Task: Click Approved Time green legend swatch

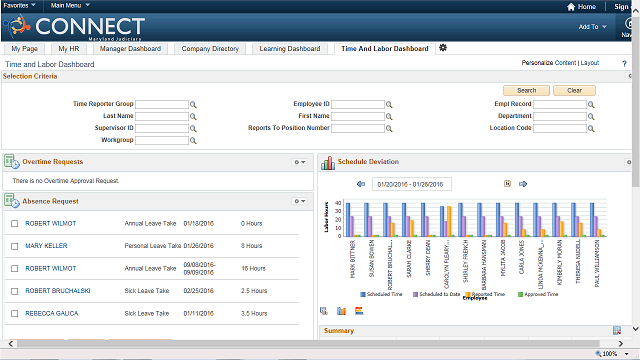Action: click(520, 294)
